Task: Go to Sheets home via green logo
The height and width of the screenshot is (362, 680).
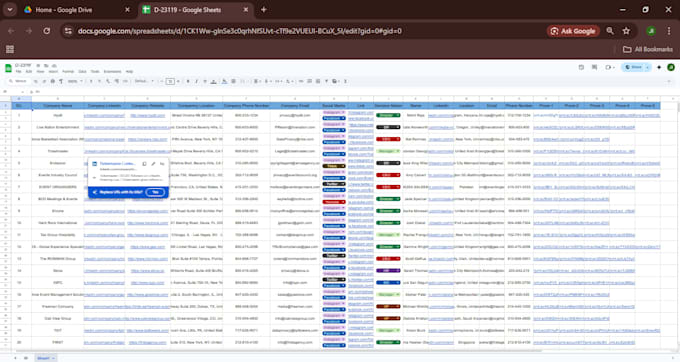Action: click(8, 68)
